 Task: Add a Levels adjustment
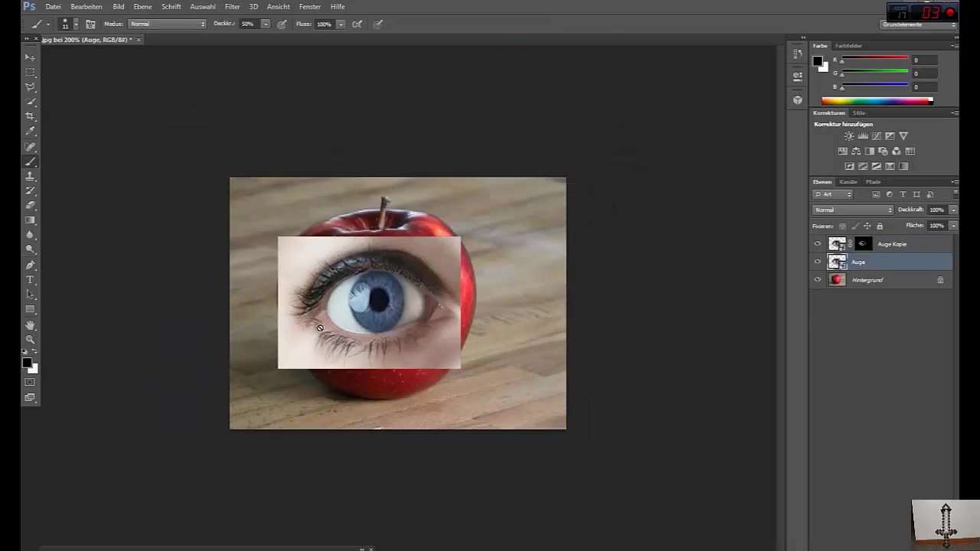pyautogui.click(x=863, y=136)
